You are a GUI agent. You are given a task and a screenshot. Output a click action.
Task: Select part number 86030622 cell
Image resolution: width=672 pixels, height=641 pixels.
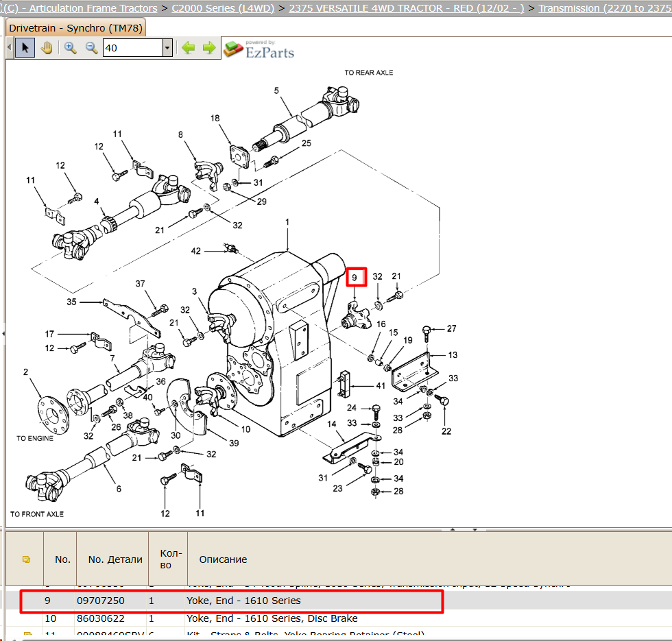(x=100, y=618)
